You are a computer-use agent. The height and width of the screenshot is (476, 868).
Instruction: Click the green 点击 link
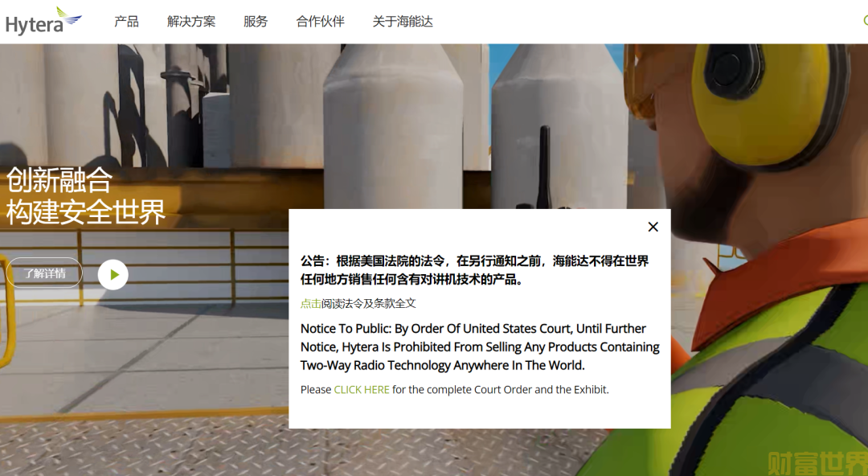(x=310, y=304)
